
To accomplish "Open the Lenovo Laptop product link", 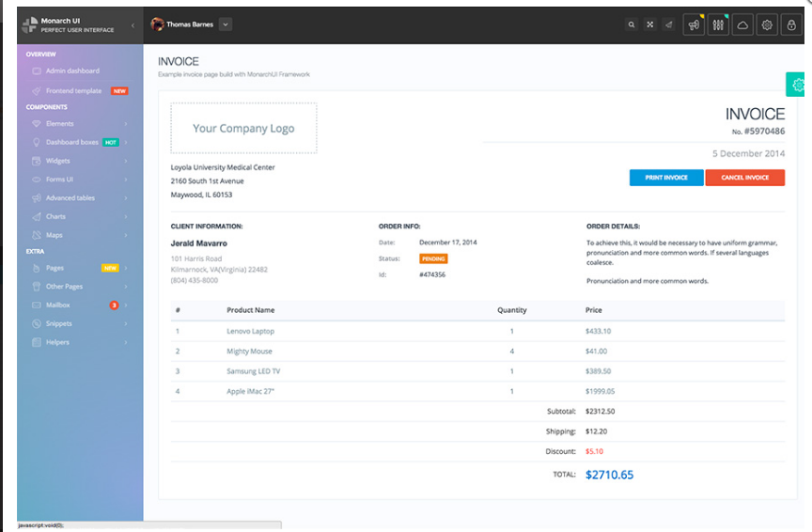I will click(x=250, y=331).
